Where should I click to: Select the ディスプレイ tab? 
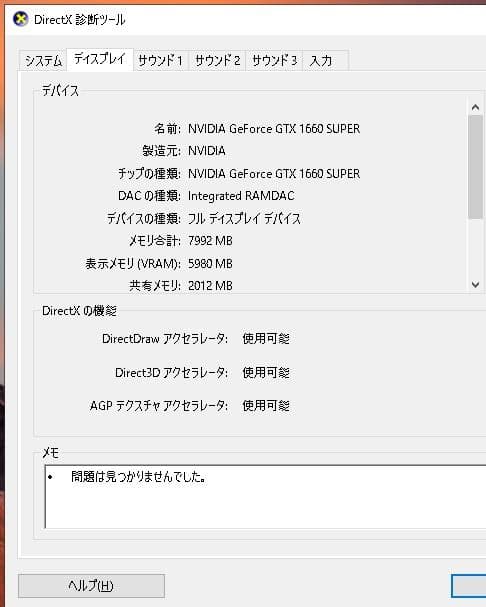click(x=100, y=59)
